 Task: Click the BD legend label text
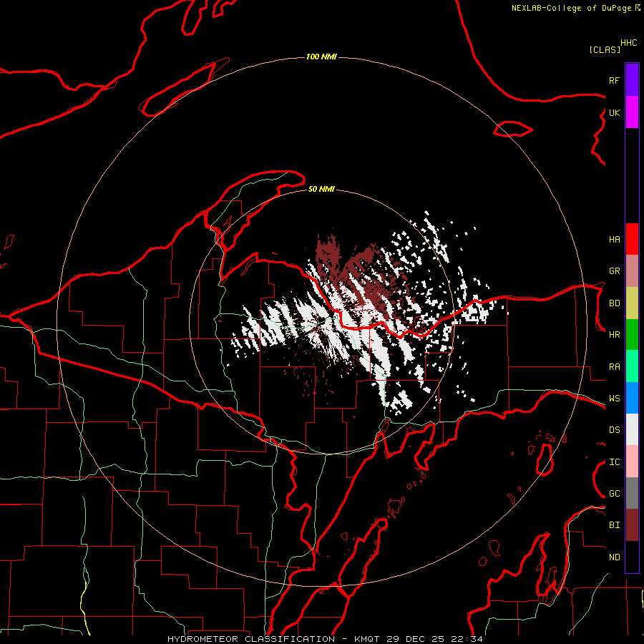point(614,303)
